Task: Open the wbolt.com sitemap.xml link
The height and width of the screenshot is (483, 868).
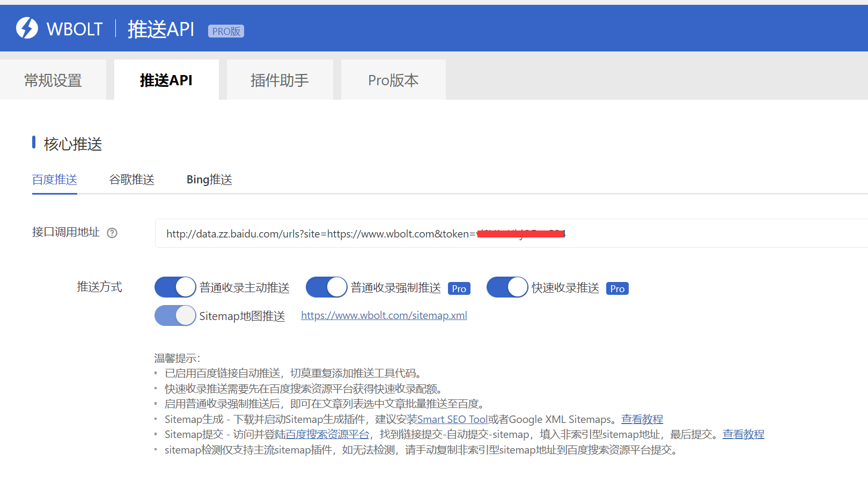Action: click(384, 315)
